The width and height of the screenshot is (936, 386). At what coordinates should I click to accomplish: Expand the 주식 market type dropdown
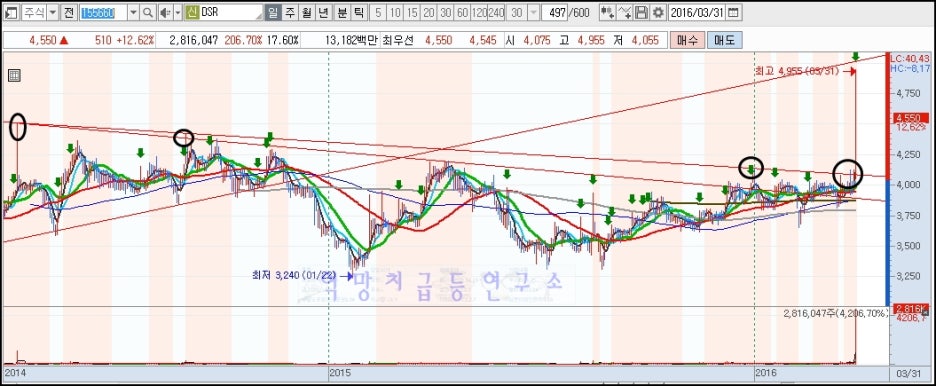coord(53,12)
